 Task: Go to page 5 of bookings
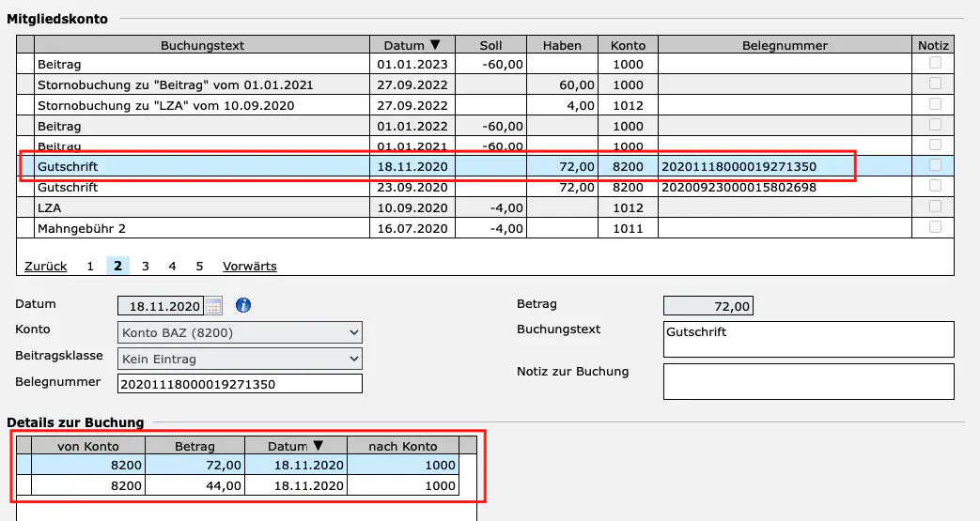[199, 266]
